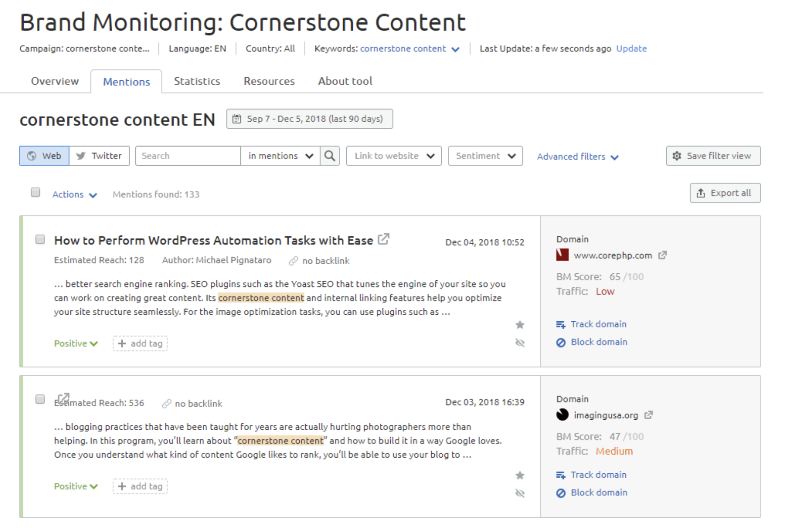Add tag to the WordPress Automation mention
The width and height of the screenshot is (785, 532).
pos(140,344)
